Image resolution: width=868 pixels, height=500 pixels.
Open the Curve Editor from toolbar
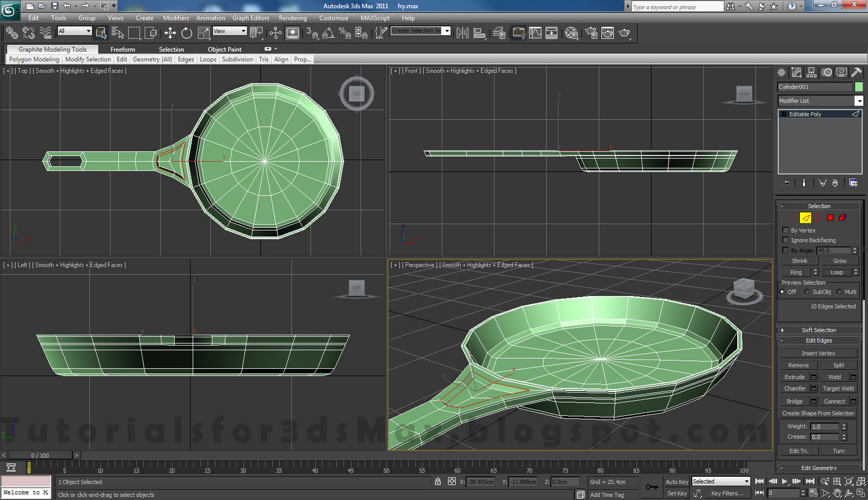[535, 33]
